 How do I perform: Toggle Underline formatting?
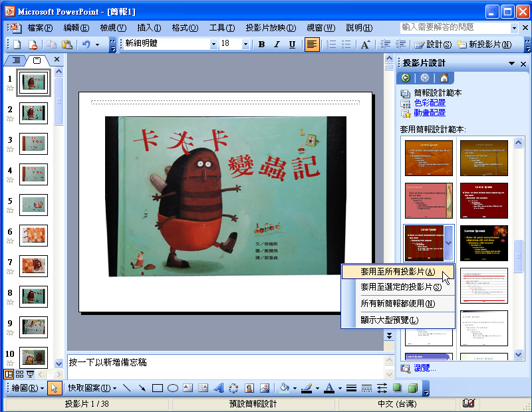(x=292, y=45)
